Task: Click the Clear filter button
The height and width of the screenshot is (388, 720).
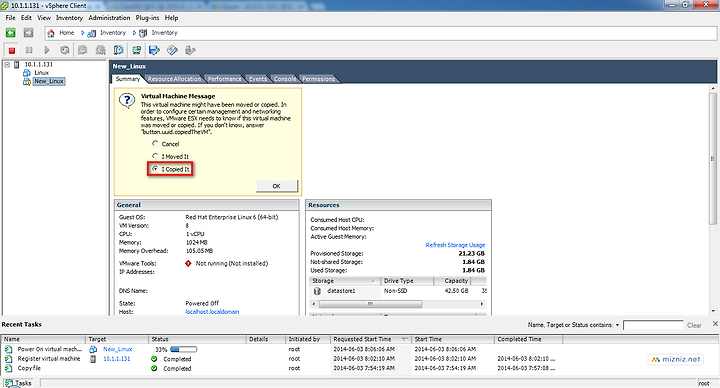Action: 694,325
